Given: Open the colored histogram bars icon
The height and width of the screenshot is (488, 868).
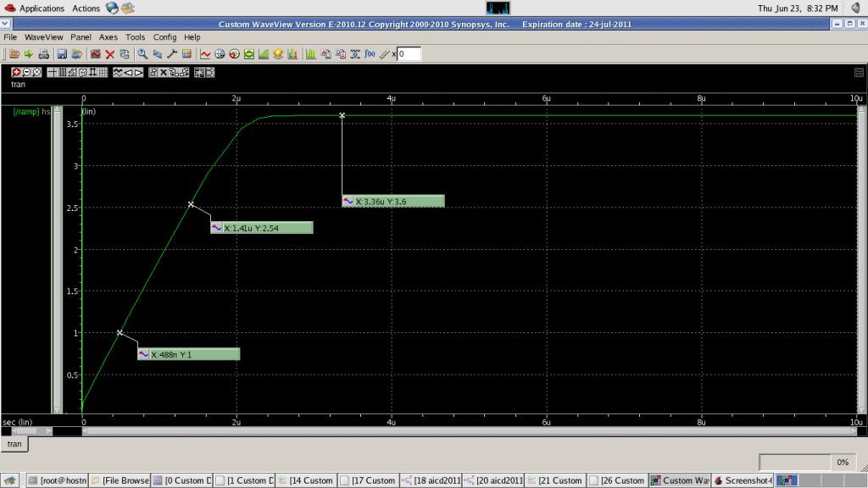Looking at the screenshot, I should (x=292, y=53).
